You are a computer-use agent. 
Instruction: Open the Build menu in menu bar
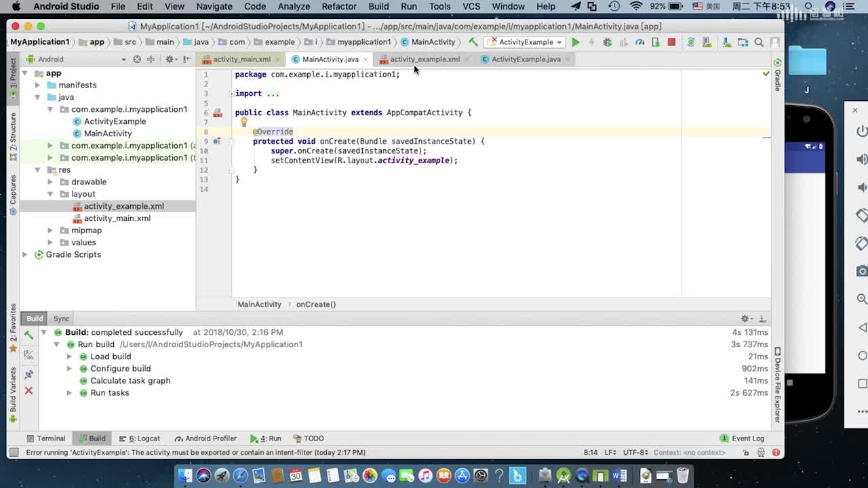coord(378,6)
